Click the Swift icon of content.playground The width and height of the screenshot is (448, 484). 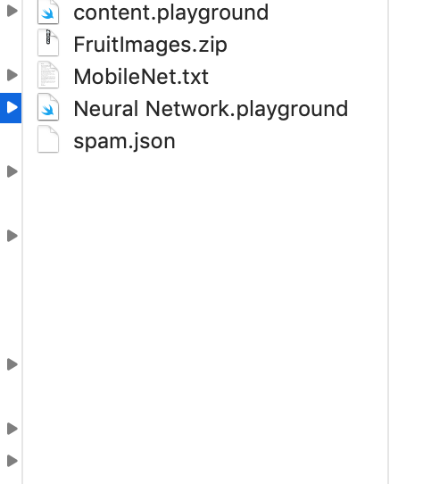[48, 13]
